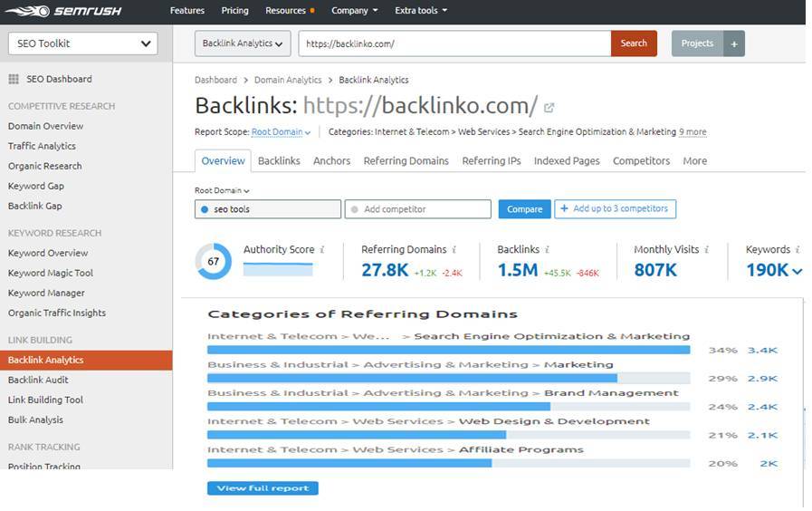The image size is (812, 511).
Task: Switch to the Referring IPs tab
Action: (x=492, y=161)
